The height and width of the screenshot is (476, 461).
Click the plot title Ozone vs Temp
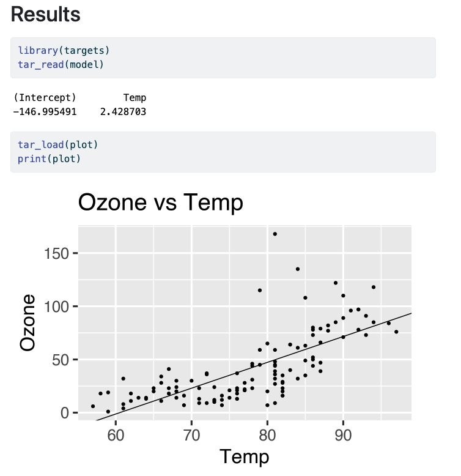click(161, 203)
